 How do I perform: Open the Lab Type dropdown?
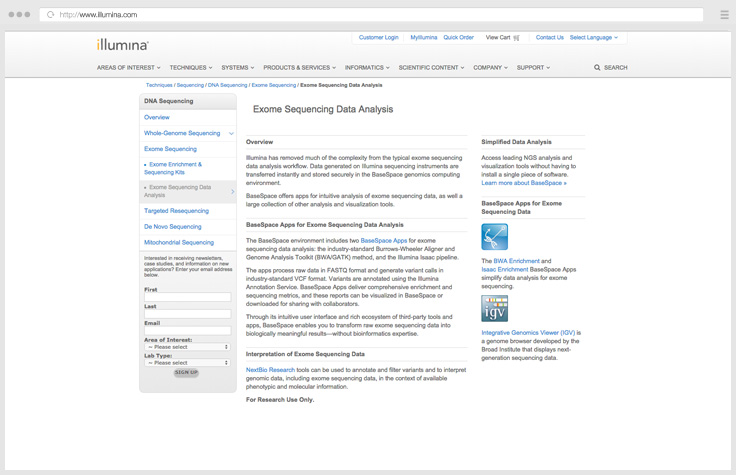click(187, 362)
